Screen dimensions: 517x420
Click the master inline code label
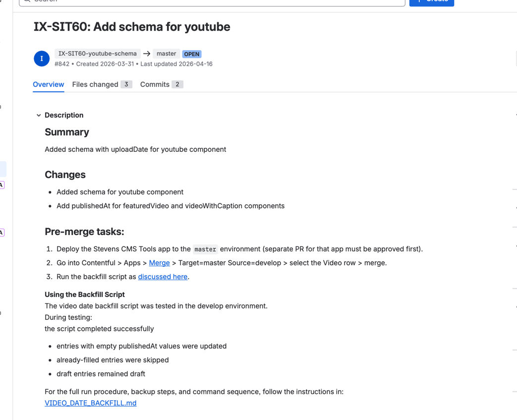[x=205, y=249]
